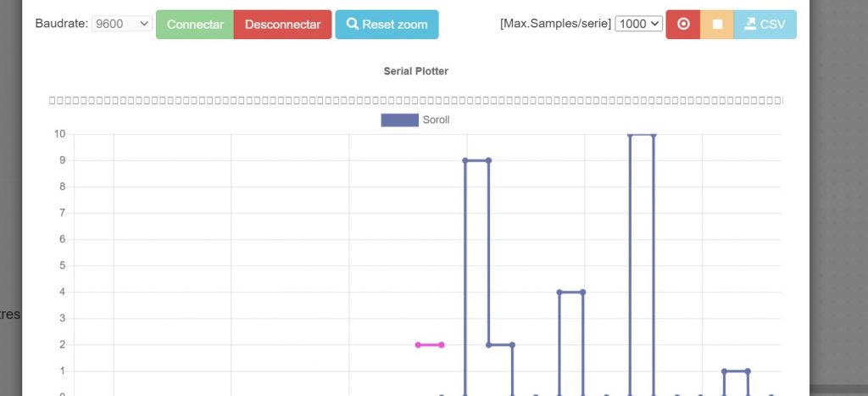The height and width of the screenshot is (396, 868).
Task: Click the blue step segment at value 2
Action: 501,345
